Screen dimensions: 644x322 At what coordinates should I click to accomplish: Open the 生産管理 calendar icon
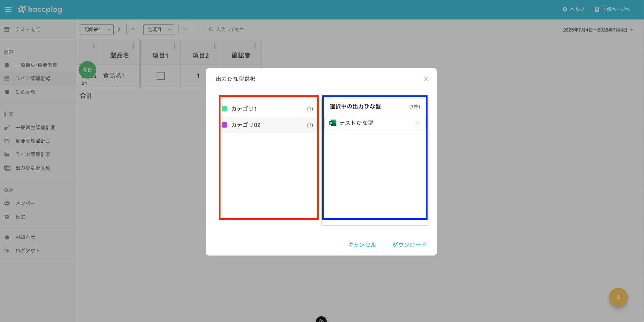7,92
